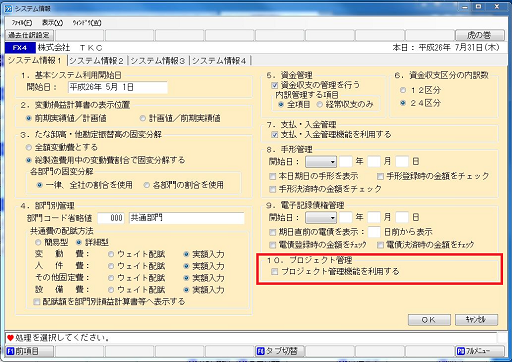Click the FX4 logo badge
The height and width of the screenshot is (362, 512).
pyautogui.click(x=20, y=48)
